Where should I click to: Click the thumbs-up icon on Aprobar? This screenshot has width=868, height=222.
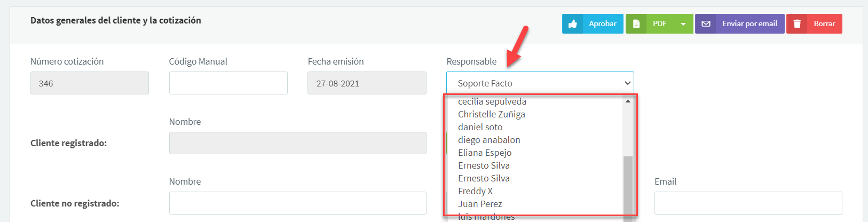tap(573, 23)
